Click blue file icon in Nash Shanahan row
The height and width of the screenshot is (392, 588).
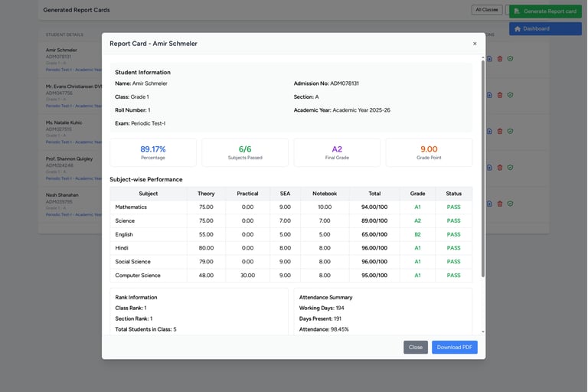click(489, 204)
